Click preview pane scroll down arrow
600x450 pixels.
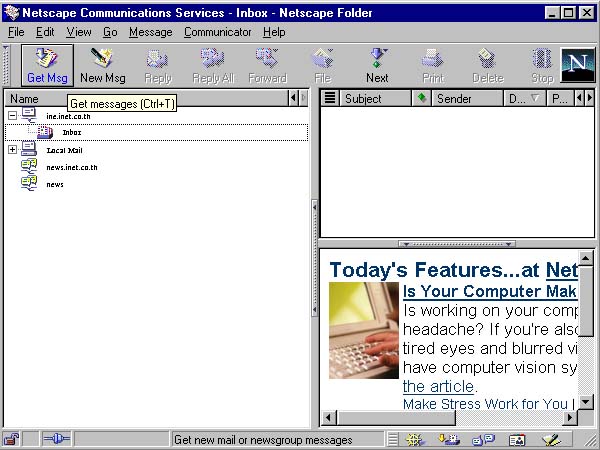click(x=585, y=402)
